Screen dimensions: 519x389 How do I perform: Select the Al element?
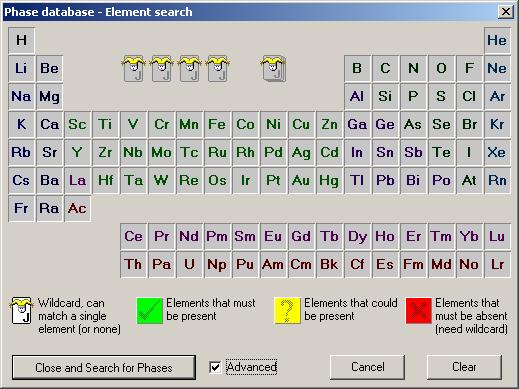point(357,96)
